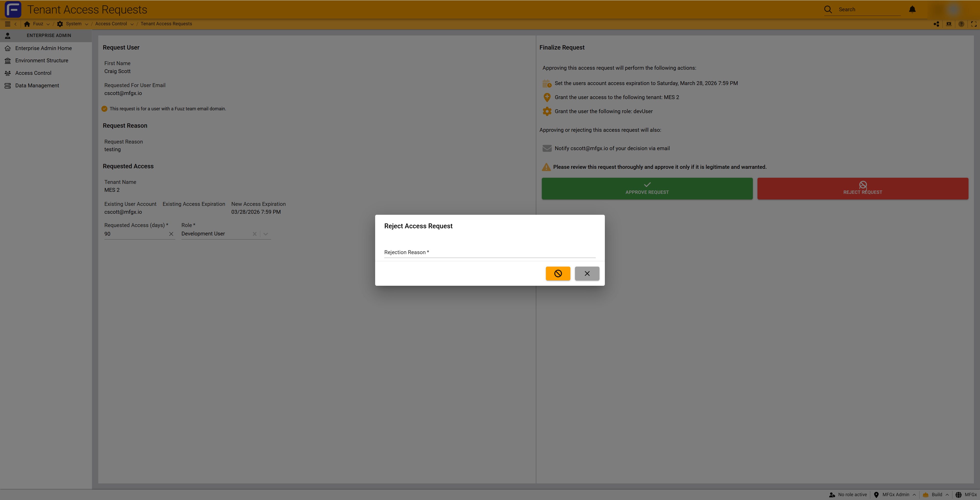Screen dimensions: 980x500
Task: Click the Rejection Reason input field
Action: (490, 252)
